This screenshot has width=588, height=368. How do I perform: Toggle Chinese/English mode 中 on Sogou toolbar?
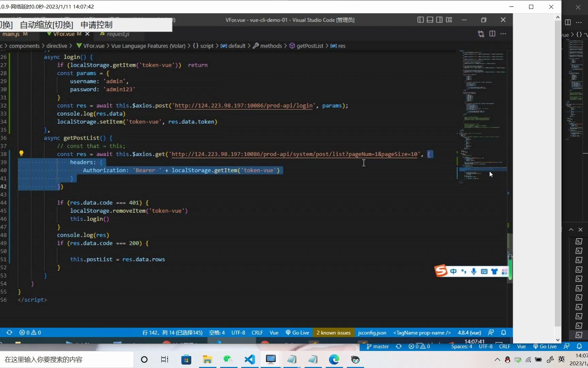pyautogui.click(x=453, y=271)
